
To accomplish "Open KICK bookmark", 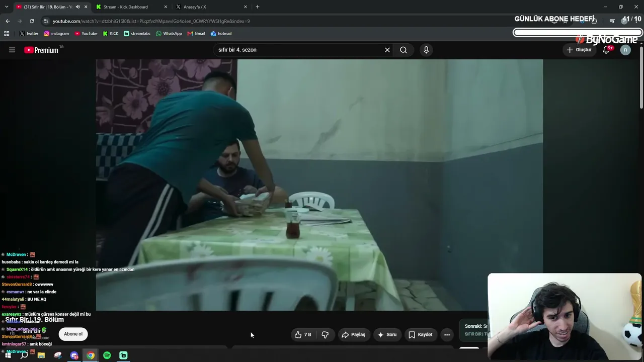I will click(x=111, y=34).
